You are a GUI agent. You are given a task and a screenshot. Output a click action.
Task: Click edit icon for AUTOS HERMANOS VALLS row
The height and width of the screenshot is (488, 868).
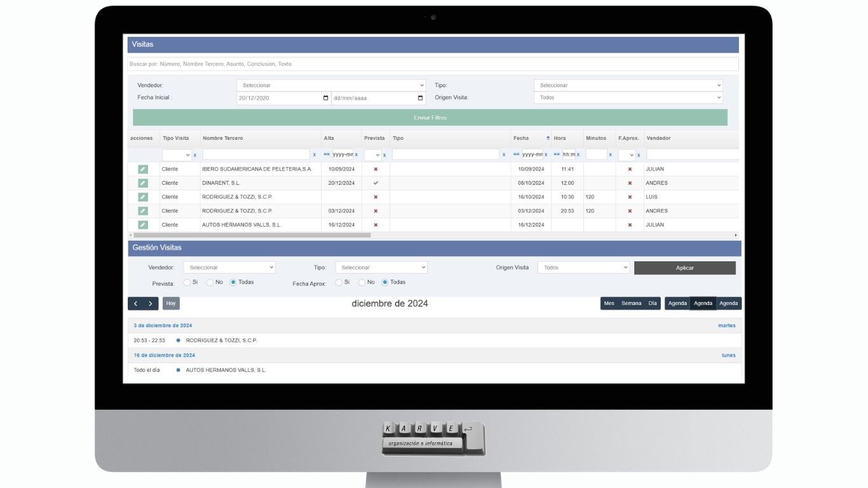tap(143, 225)
